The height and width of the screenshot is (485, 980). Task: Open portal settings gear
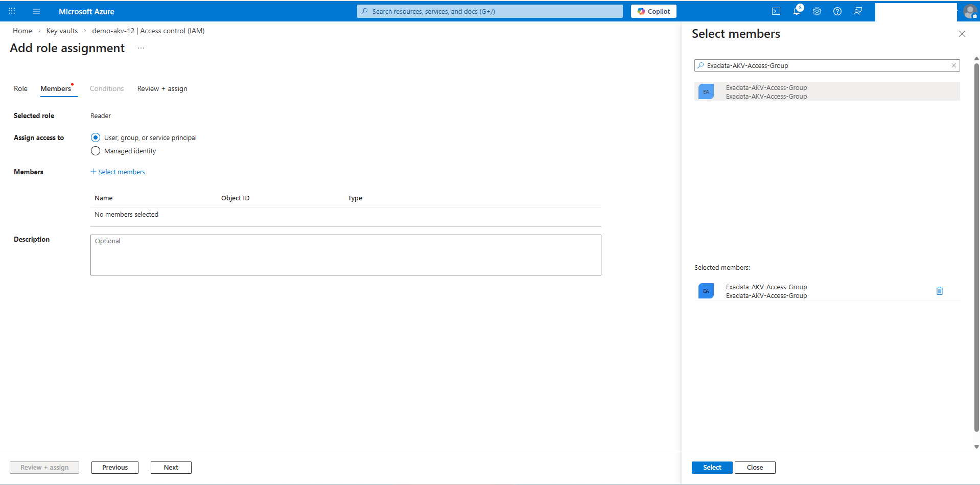pyautogui.click(x=817, y=11)
